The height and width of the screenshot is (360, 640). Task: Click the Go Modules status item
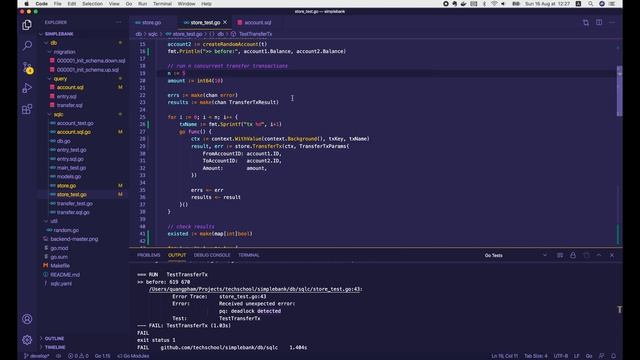133,356
